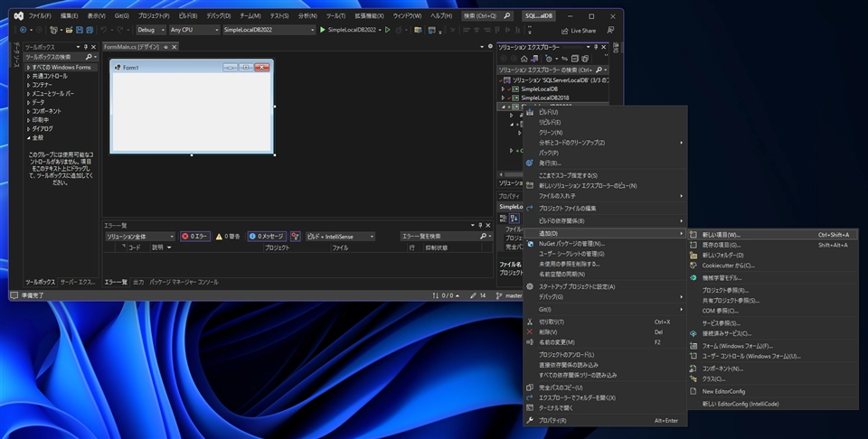868x439 pixels.
Task: Click the scissors Cut icon in context menu
Action: (530, 322)
